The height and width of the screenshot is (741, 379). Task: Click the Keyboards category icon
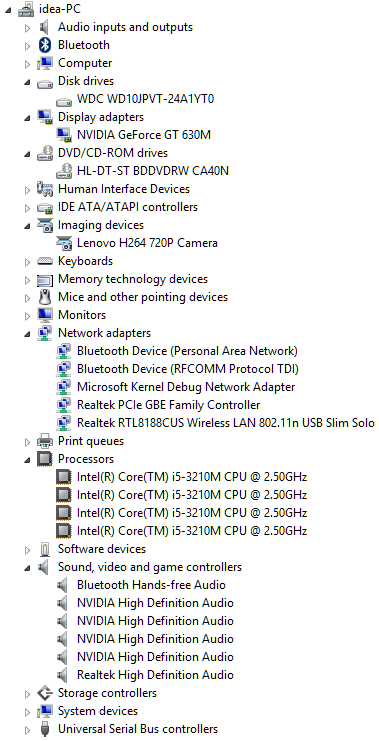(45, 261)
